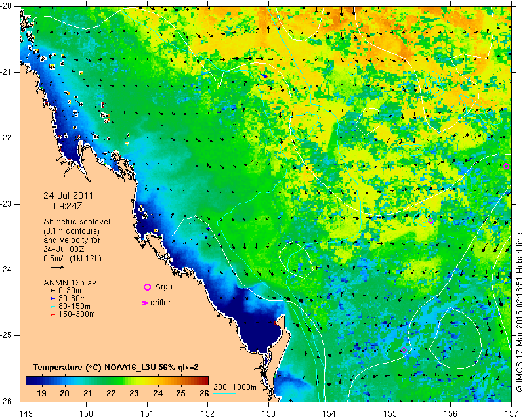Viewport: 525px width, 420px height.
Task: Click the magenta Argo circle in the legend
Action: (147, 287)
